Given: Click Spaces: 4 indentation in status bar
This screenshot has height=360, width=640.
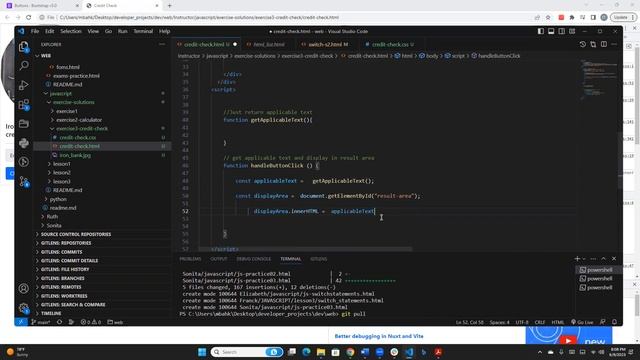Looking at the screenshot, I should click(499, 322).
